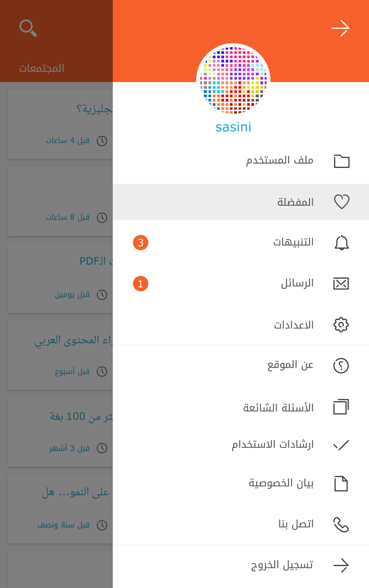Click the privacy statement document icon
The height and width of the screenshot is (588, 369).
click(341, 483)
